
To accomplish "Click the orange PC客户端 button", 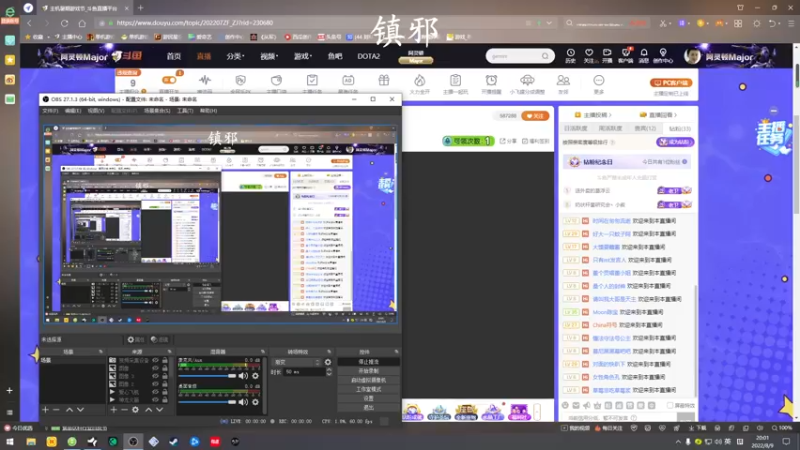I will click(671, 83).
